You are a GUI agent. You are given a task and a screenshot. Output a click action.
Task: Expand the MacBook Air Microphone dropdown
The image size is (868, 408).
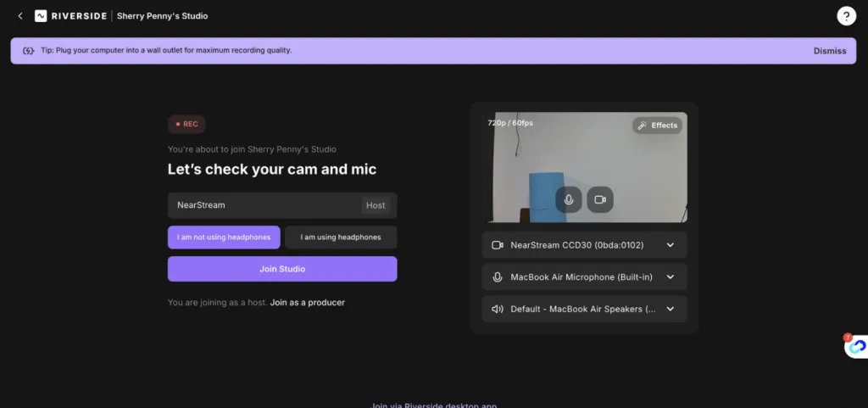coord(584,277)
